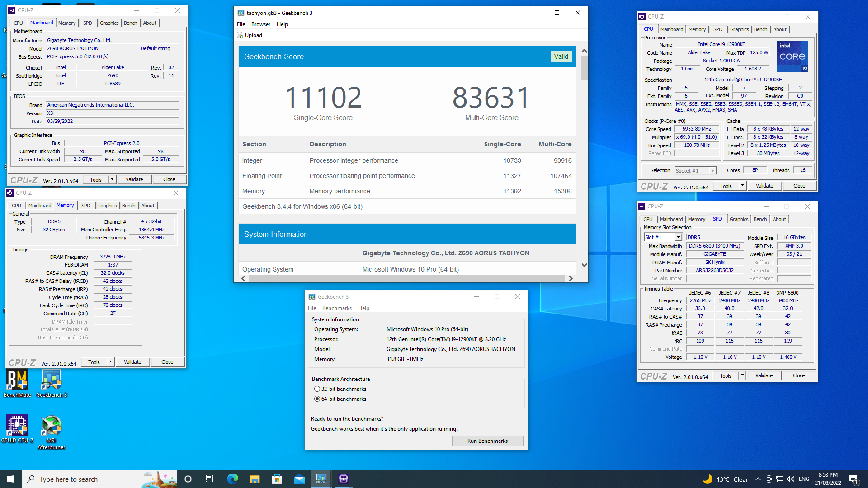Image resolution: width=868 pixels, height=488 pixels.
Task: Click the CPU-Z SPD window title icon
Action: click(x=642, y=206)
